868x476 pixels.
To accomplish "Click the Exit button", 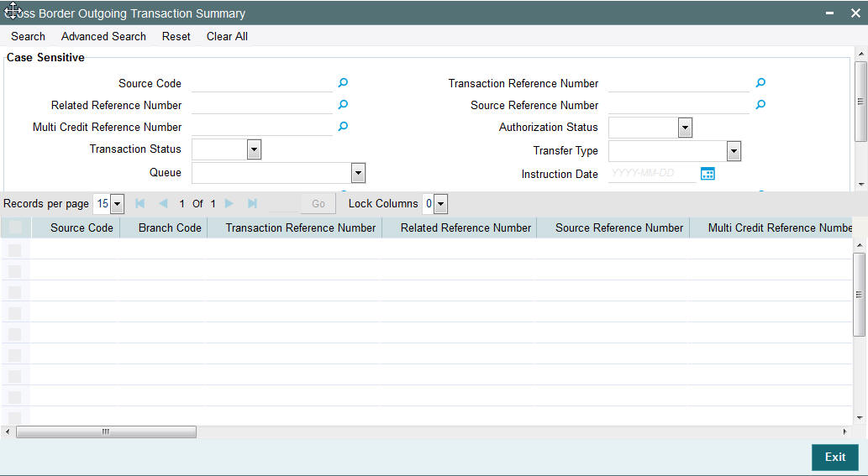I will 834,458.
